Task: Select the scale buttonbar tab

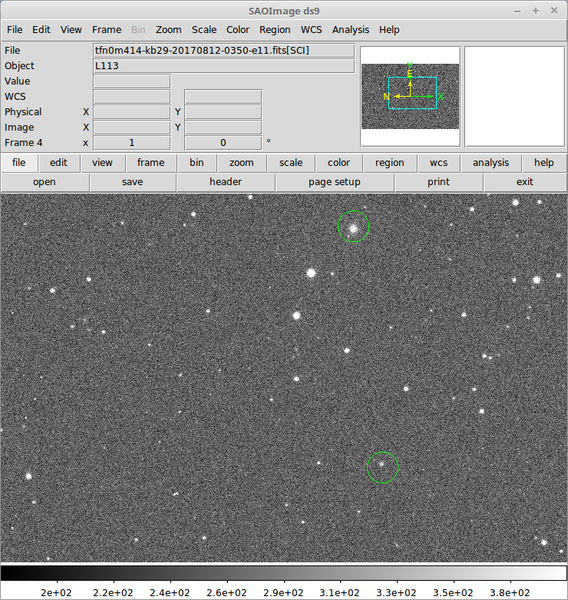Action: (x=291, y=163)
